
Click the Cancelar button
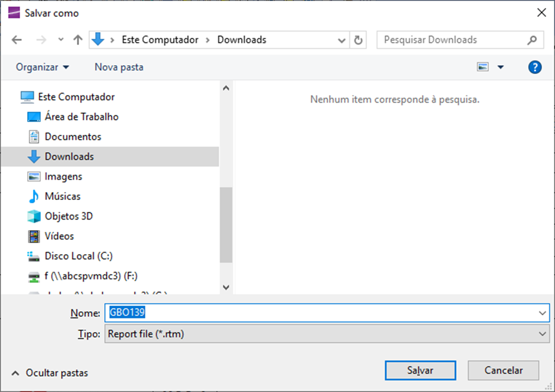point(503,371)
